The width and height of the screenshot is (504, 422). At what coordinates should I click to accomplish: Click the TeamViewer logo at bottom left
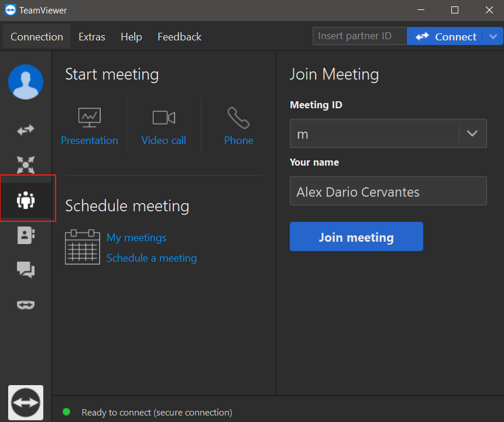(26, 402)
